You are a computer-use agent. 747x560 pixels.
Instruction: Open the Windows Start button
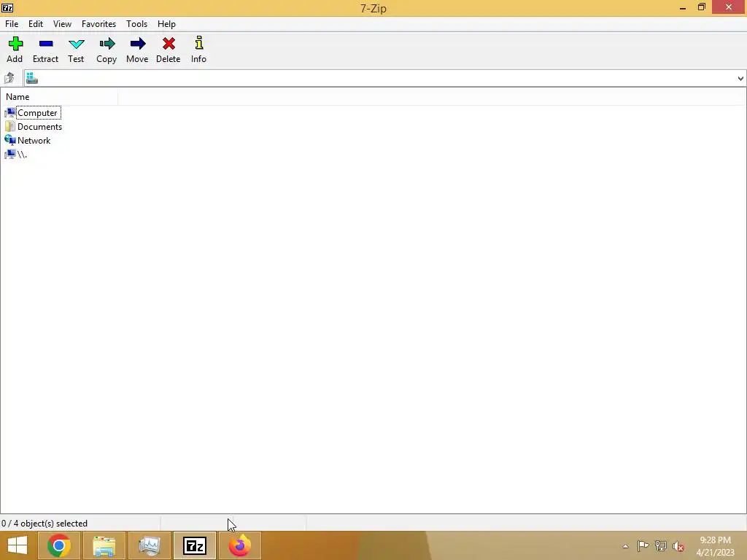click(18, 545)
